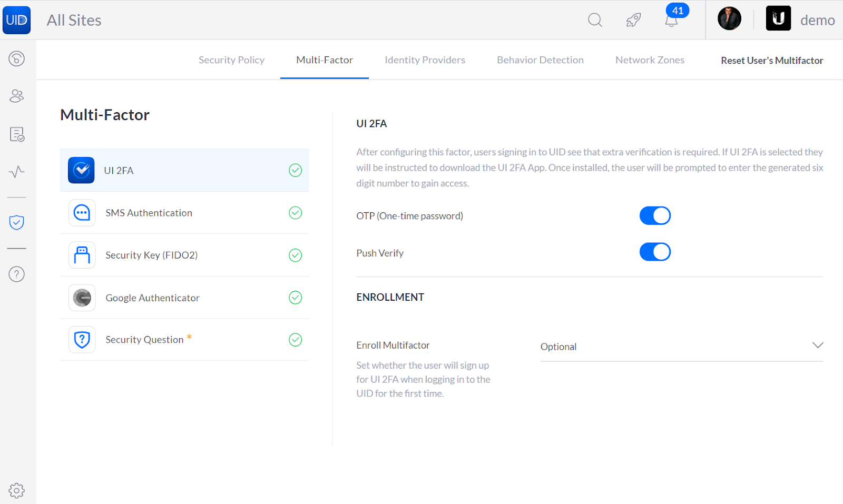Click green check for Google Authenticator
Image resolution: width=843 pixels, height=504 pixels.
tap(296, 298)
